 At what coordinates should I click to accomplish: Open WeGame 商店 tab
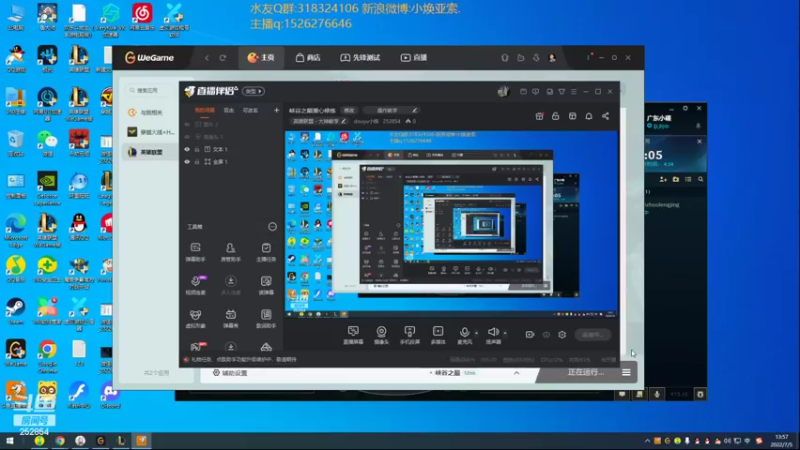click(x=308, y=58)
